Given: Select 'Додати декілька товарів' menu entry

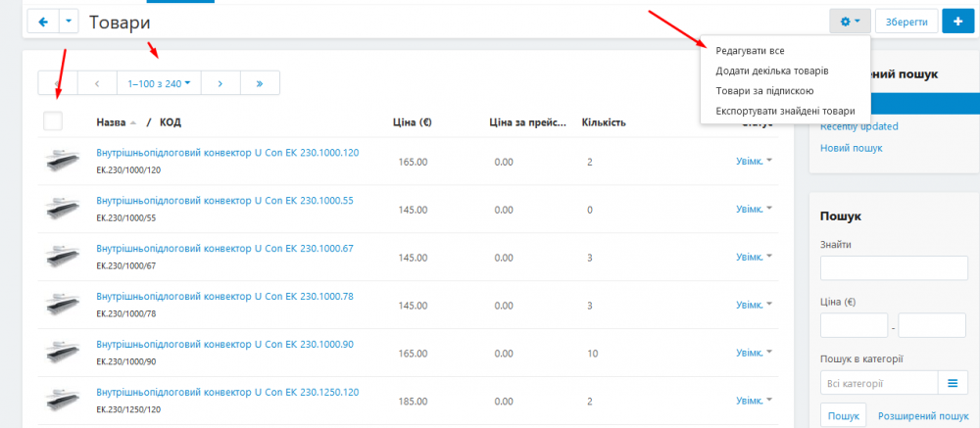Looking at the screenshot, I should pos(772,71).
